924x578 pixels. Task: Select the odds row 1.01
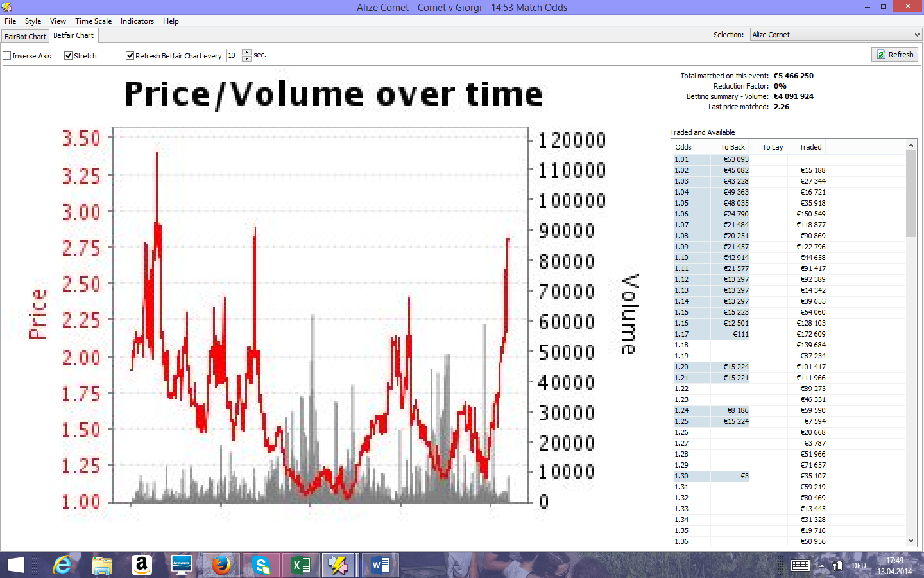click(x=789, y=159)
